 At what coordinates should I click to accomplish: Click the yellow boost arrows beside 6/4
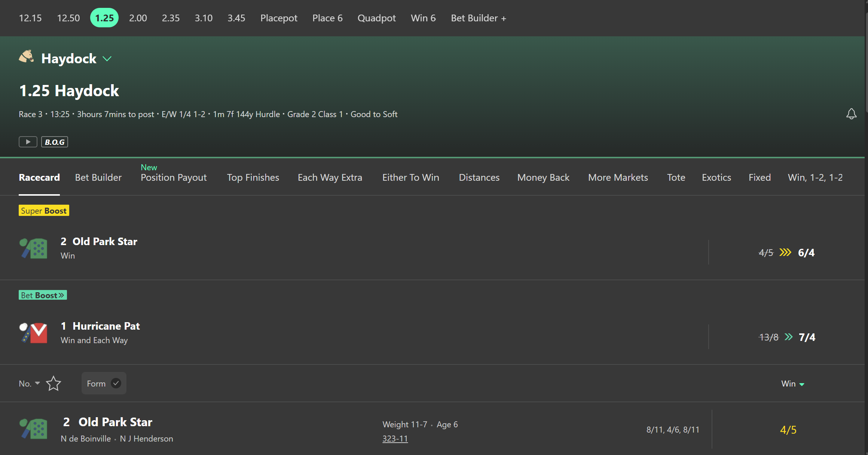(786, 252)
